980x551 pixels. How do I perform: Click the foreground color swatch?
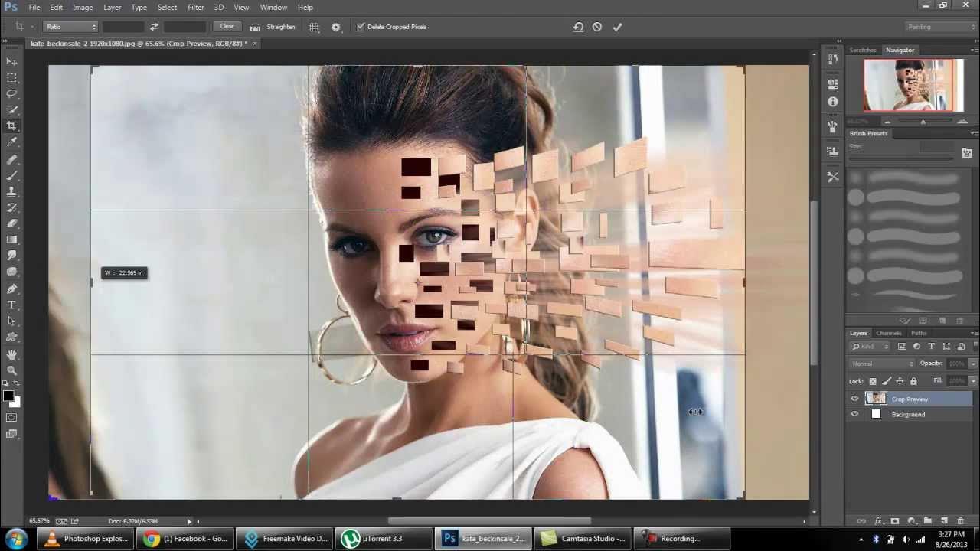[x=8, y=396]
